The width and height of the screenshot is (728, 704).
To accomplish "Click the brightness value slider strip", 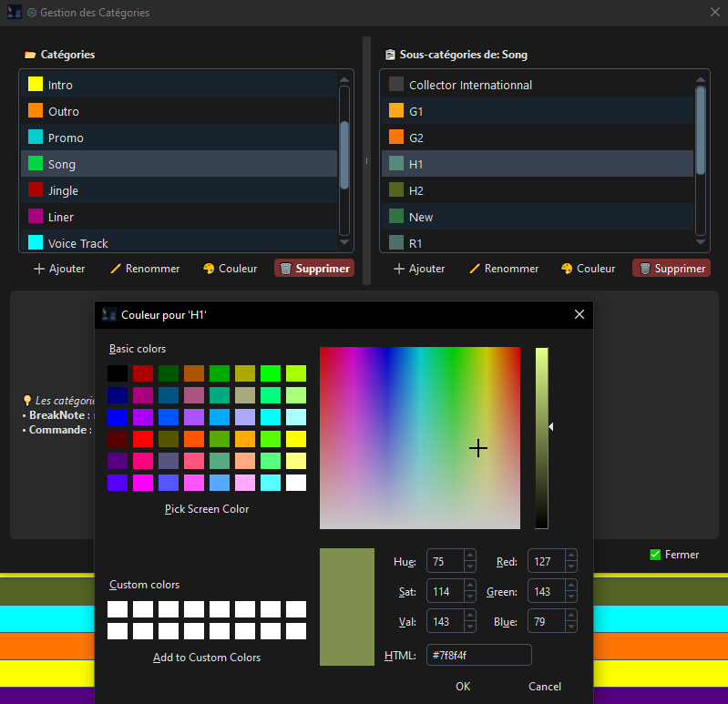I will click(x=541, y=437).
